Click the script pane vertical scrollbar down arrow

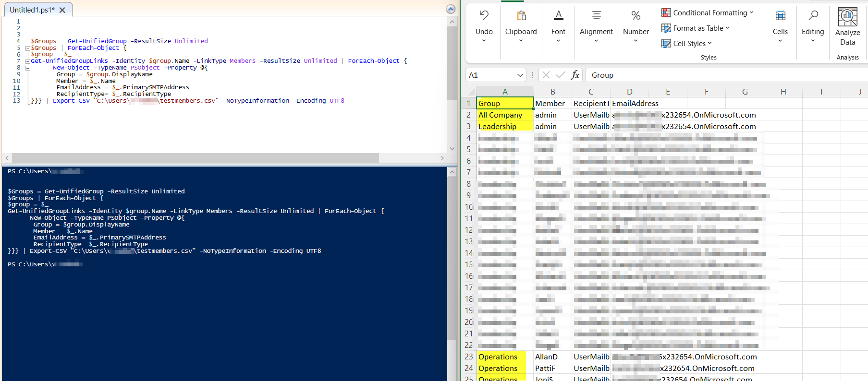tap(452, 149)
